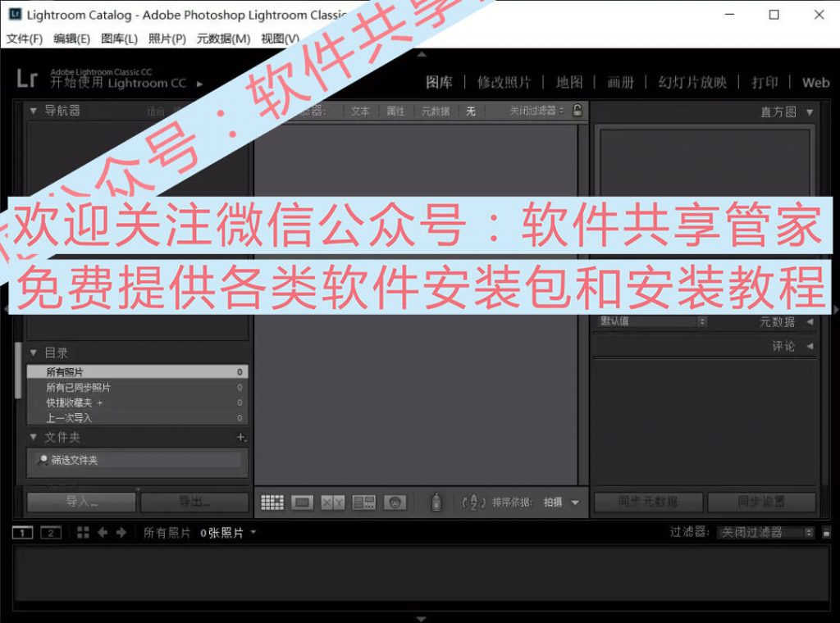Open Compare view (XY icon)
This screenshot has height=623, width=840.
click(333, 502)
